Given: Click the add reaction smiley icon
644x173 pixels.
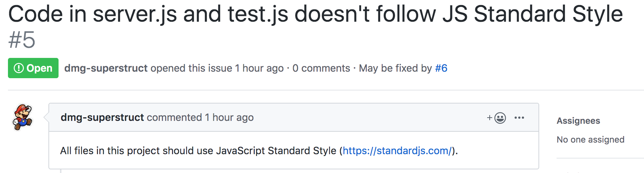Looking at the screenshot, I should click(500, 118).
